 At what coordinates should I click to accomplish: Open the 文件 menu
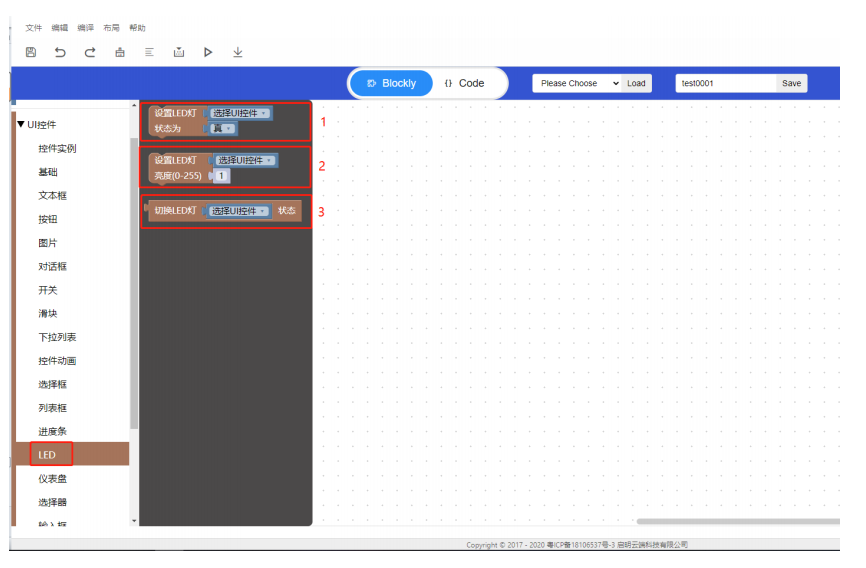pos(34,28)
